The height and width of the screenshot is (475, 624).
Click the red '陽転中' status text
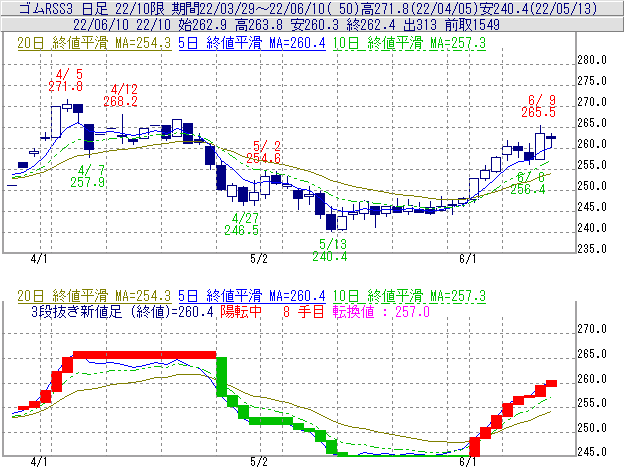[241, 311]
